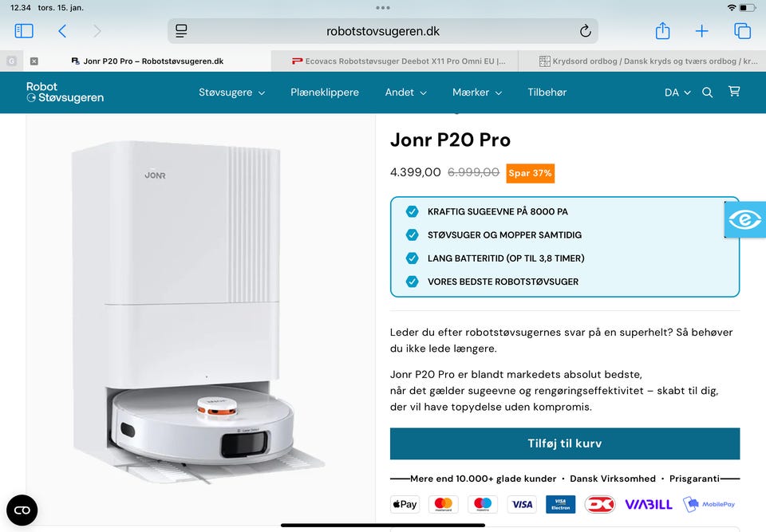Expand the Støvsugere menu

pyautogui.click(x=231, y=93)
